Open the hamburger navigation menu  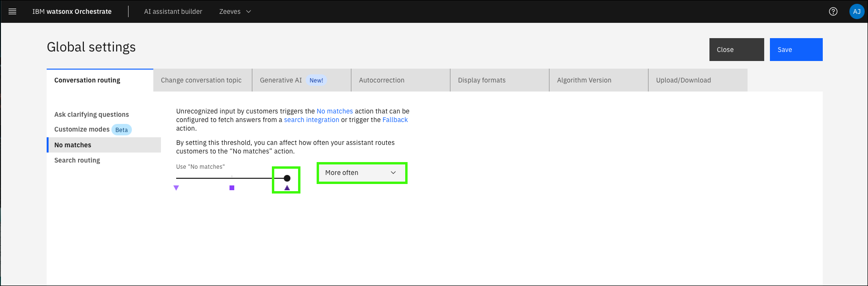(12, 11)
